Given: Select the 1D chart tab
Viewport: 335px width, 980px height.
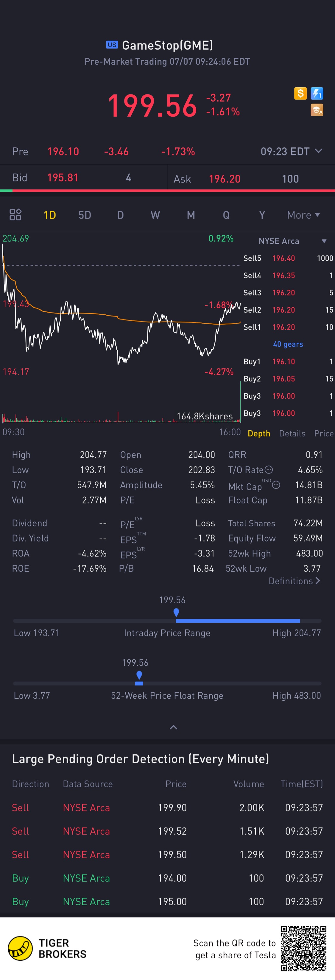Looking at the screenshot, I should pyautogui.click(x=50, y=215).
